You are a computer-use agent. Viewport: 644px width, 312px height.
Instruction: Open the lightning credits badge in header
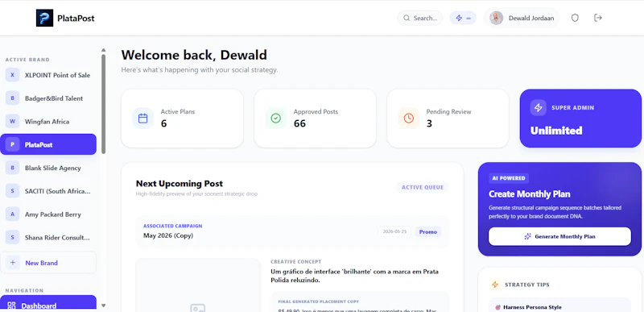[463, 18]
